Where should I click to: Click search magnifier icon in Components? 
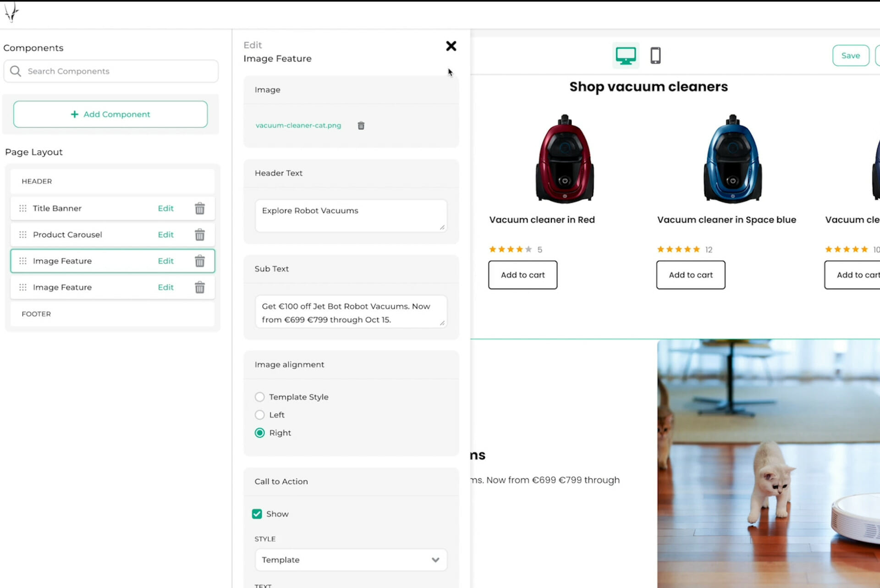(16, 71)
